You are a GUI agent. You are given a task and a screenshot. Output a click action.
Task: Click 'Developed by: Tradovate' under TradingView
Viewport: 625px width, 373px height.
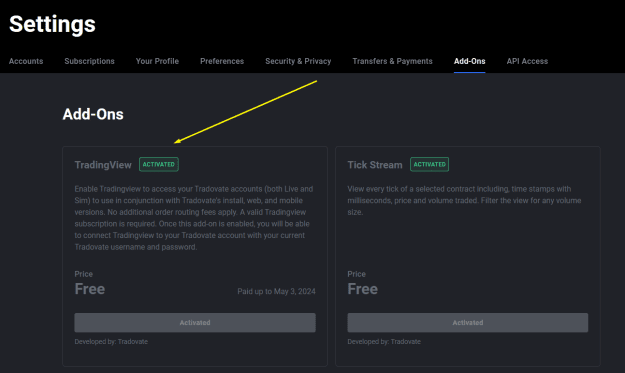pyautogui.click(x=111, y=342)
